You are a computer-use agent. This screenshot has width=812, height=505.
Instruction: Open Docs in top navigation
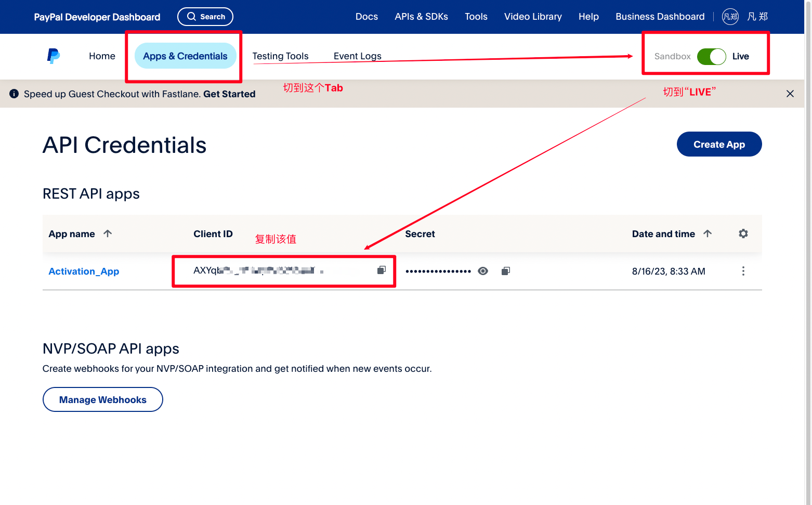pos(366,17)
